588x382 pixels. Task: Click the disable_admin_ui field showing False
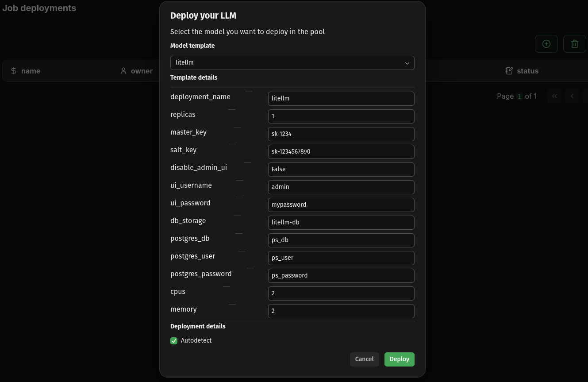(341, 169)
